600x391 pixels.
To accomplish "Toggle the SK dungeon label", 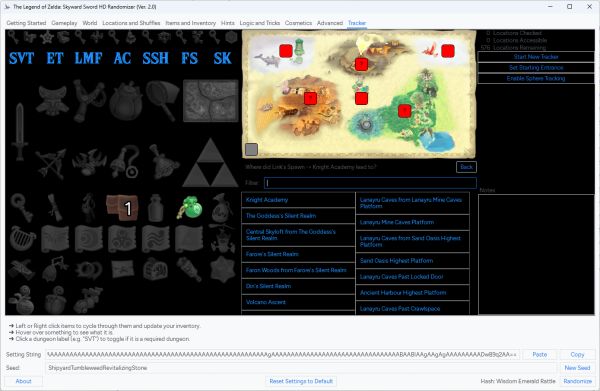I will [223, 59].
